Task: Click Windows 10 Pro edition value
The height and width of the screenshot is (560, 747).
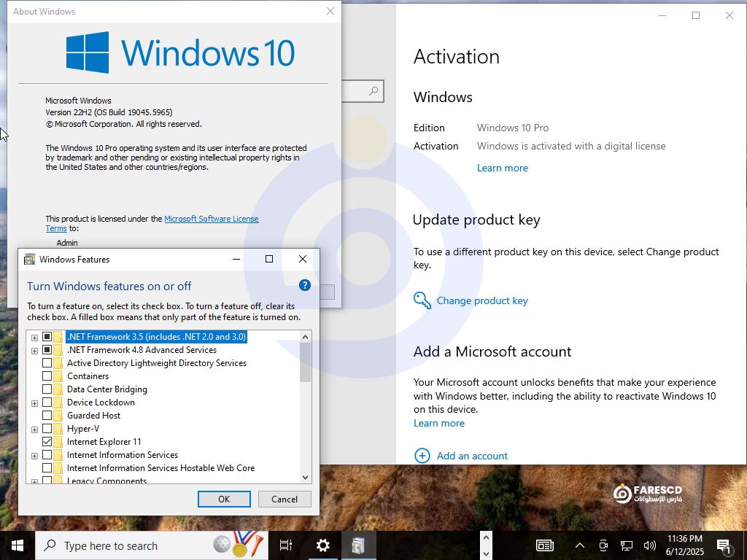Action: pos(513,128)
